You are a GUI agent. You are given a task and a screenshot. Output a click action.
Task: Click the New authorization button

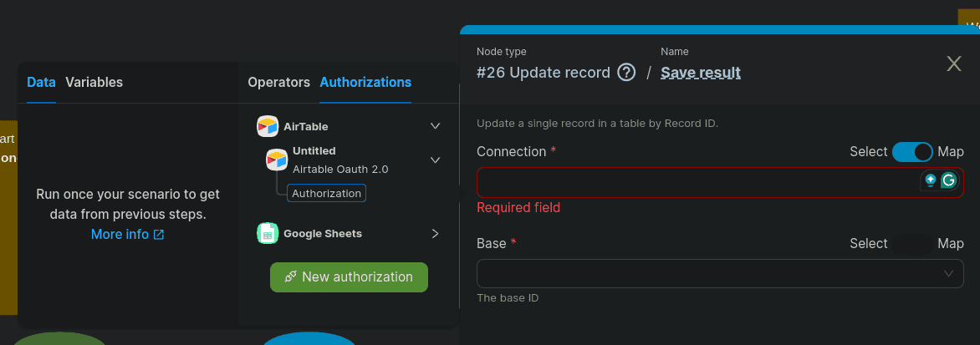pos(349,277)
